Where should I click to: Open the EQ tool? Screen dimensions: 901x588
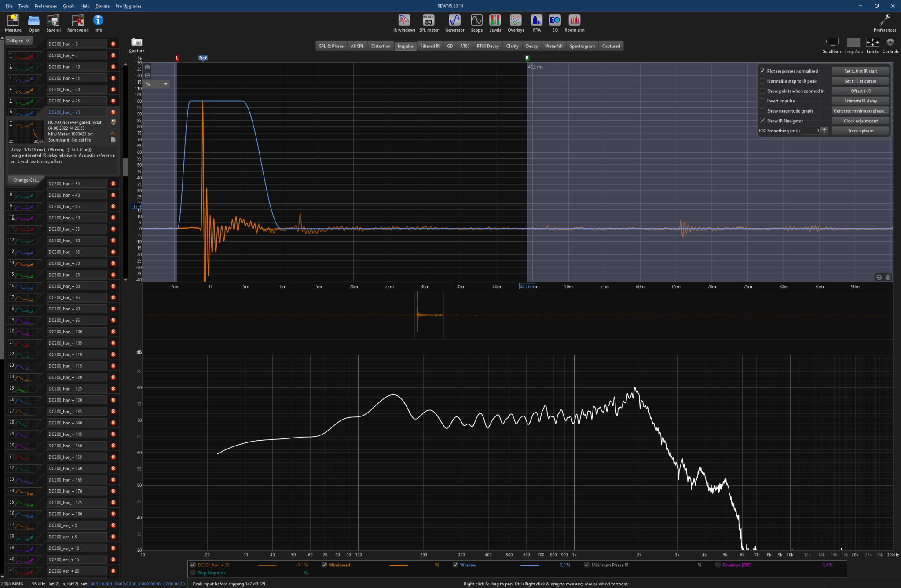(x=555, y=23)
